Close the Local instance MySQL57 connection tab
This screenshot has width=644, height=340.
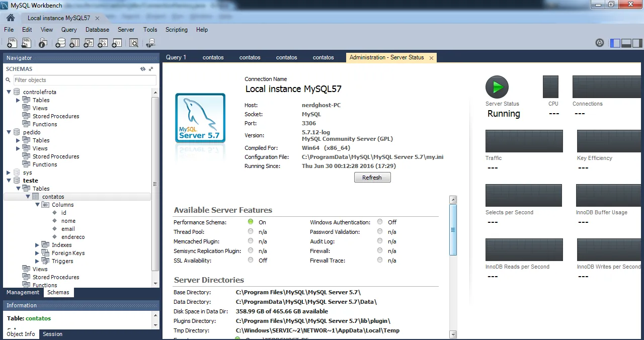97,18
